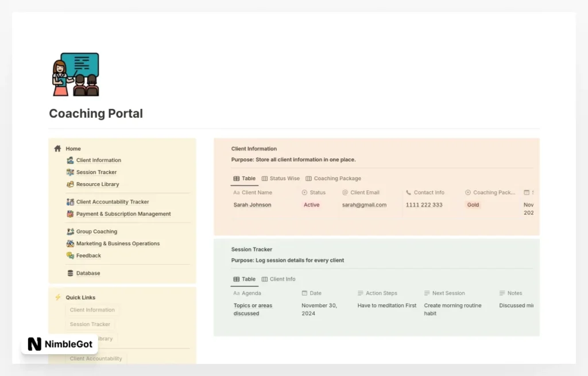Click the Client Email column header
The height and width of the screenshot is (376, 588).
point(365,193)
